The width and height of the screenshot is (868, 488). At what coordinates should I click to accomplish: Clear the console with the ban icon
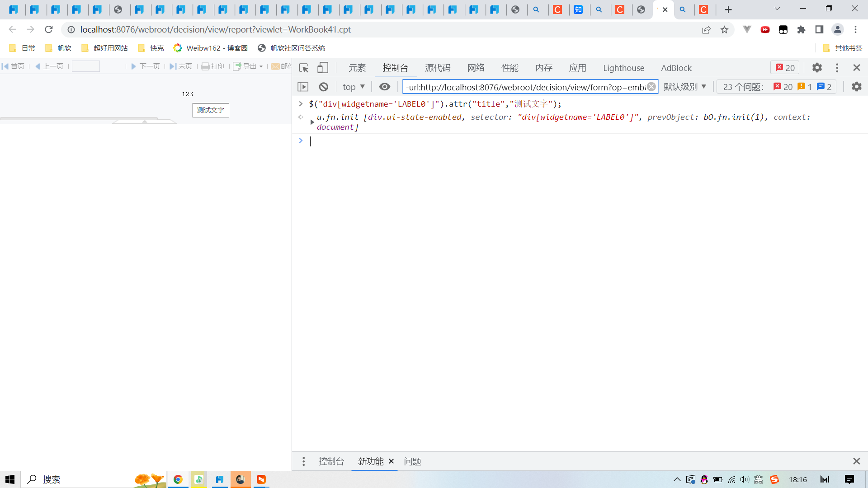[324, 87]
